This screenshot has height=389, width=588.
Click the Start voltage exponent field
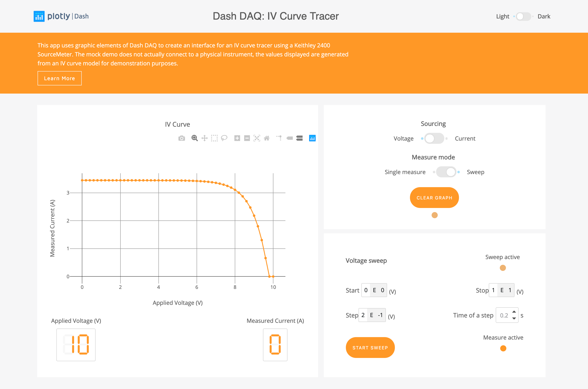tap(382, 290)
